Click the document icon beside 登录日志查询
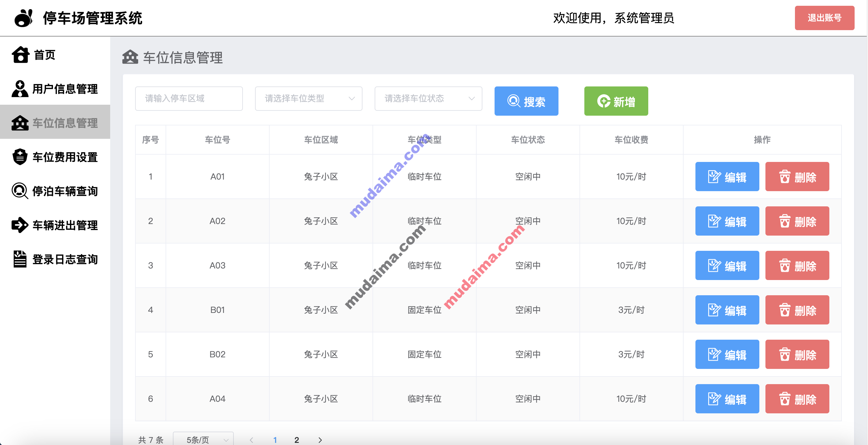 coord(20,259)
